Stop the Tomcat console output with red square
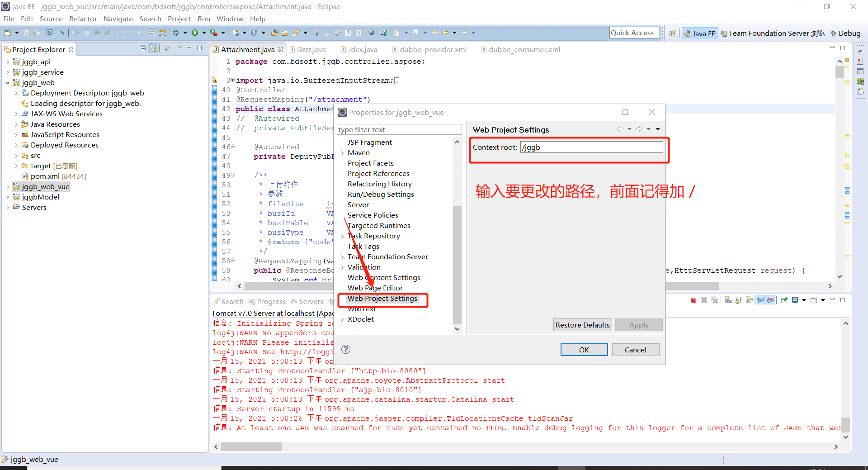 pyautogui.click(x=694, y=299)
